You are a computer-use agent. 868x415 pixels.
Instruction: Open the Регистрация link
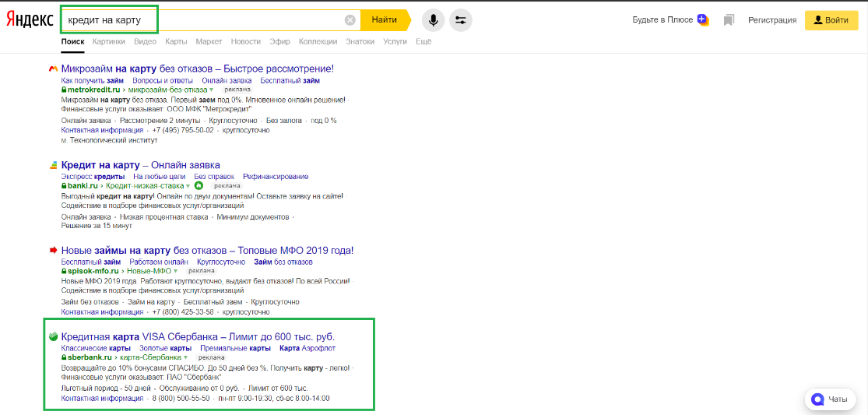(772, 20)
